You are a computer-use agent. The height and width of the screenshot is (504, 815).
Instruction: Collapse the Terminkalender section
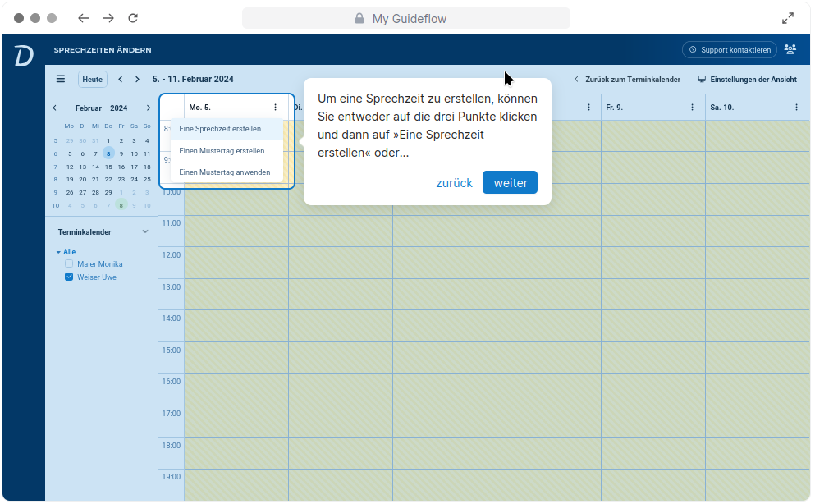(145, 232)
